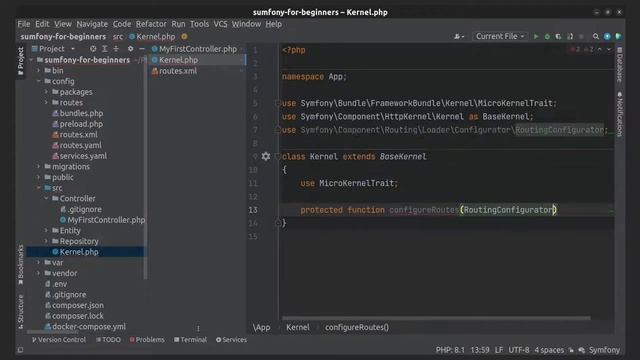Viewport: 640px width, 360px height.
Task: Click the horizontal scrollbar under the editor
Action: (x=436, y=318)
